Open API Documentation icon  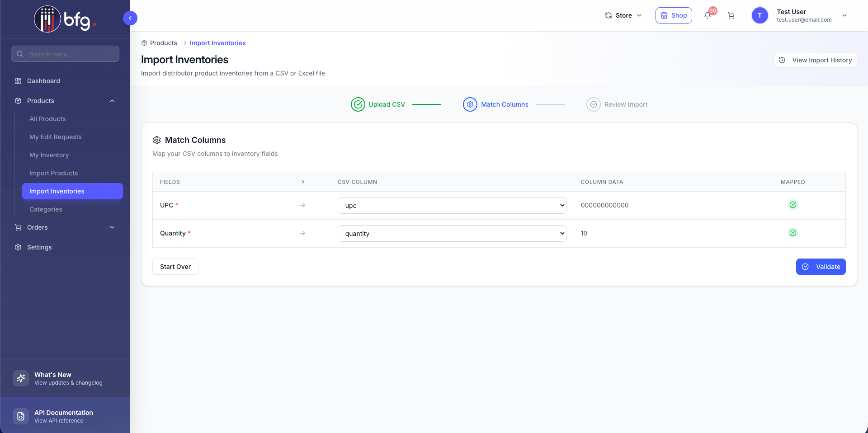pos(21,416)
